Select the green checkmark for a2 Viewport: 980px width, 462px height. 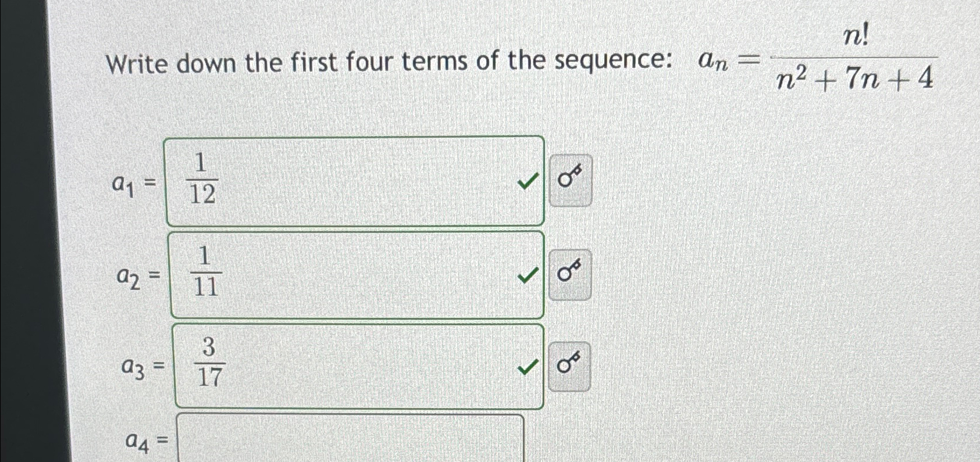point(527,275)
